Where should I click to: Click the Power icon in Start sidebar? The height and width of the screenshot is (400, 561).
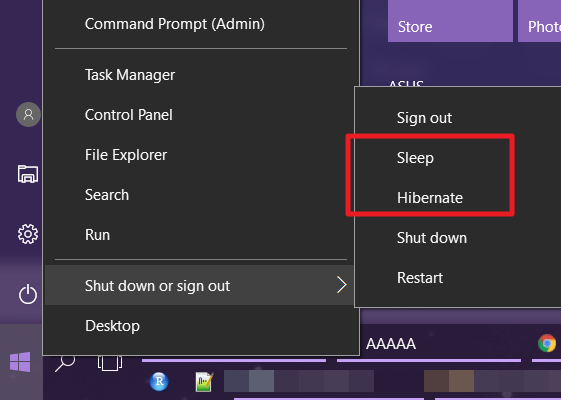pos(28,294)
